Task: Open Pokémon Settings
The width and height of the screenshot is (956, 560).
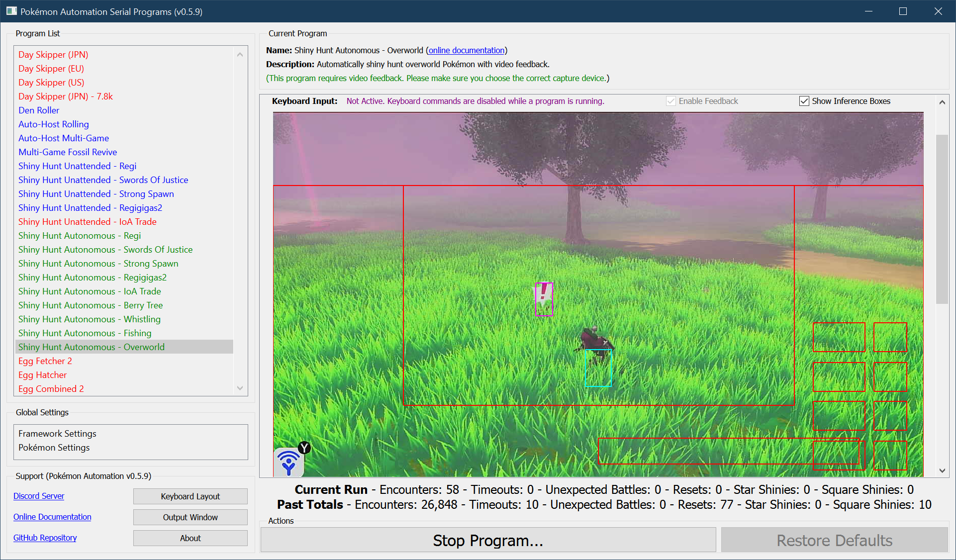Action: click(54, 448)
